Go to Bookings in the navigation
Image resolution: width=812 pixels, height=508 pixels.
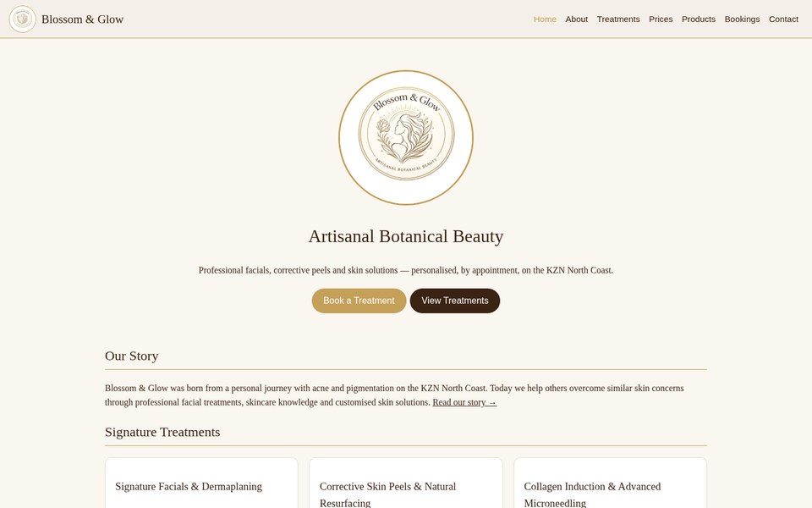742,19
